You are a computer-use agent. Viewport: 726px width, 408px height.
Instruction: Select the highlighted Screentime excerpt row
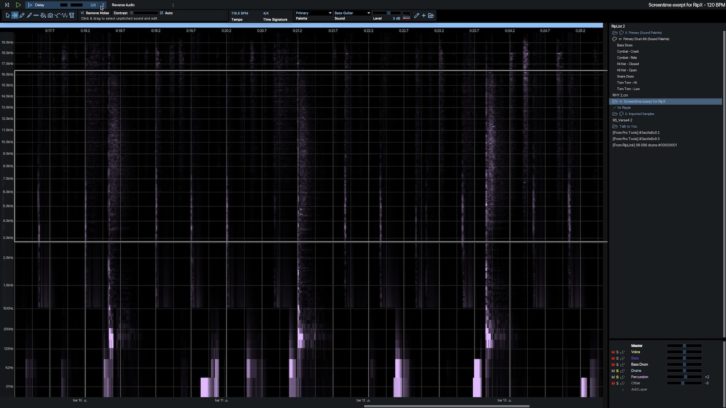pos(665,101)
